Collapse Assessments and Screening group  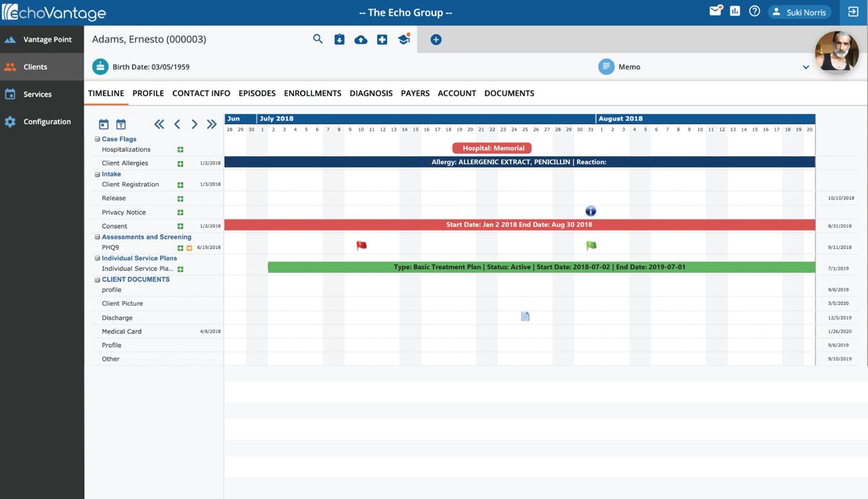pos(97,237)
